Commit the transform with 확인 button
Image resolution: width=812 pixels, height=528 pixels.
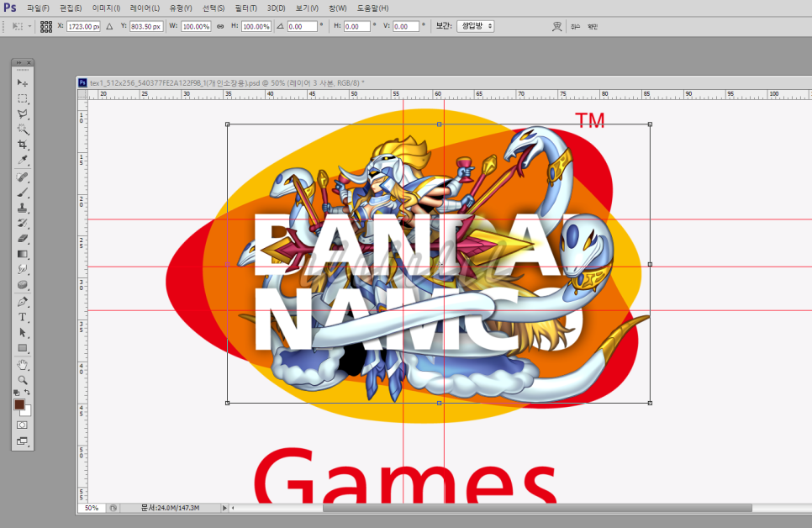(593, 26)
